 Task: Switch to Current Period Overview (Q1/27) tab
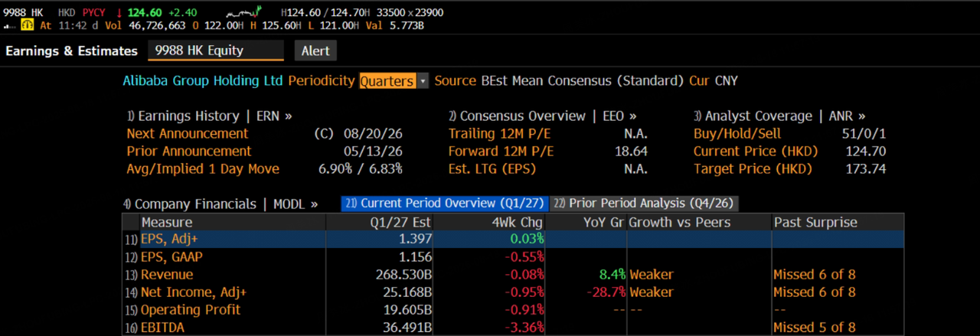pyautogui.click(x=445, y=204)
